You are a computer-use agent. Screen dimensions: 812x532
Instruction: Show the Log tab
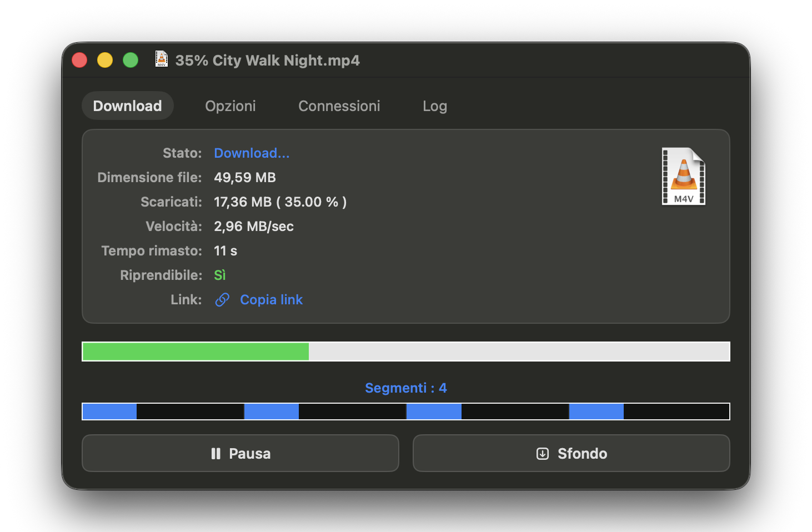pyautogui.click(x=435, y=106)
